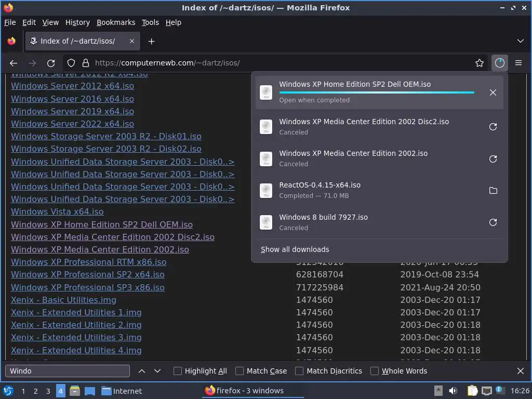The width and height of the screenshot is (532, 399).
Task: Click date 2021-Aug-24 20:50
Action: pos(440,287)
